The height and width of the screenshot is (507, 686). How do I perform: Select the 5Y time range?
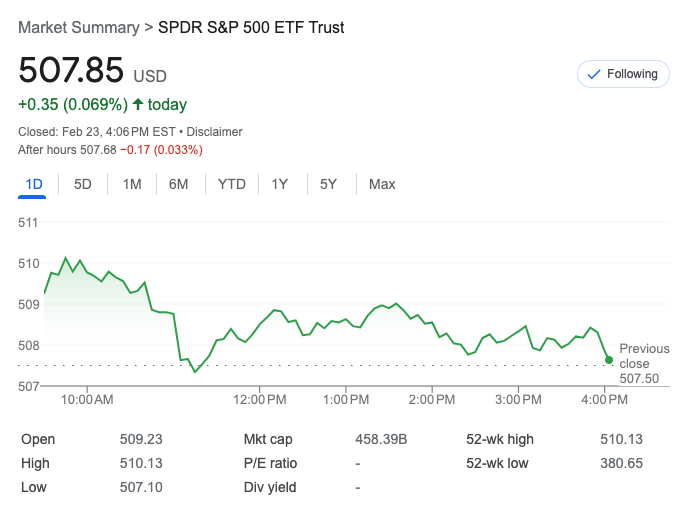point(328,184)
